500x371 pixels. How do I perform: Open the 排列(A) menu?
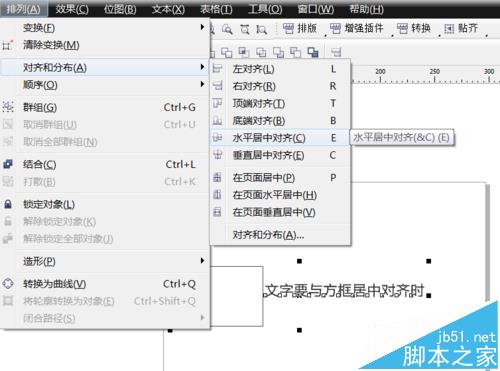pyautogui.click(x=23, y=9)
